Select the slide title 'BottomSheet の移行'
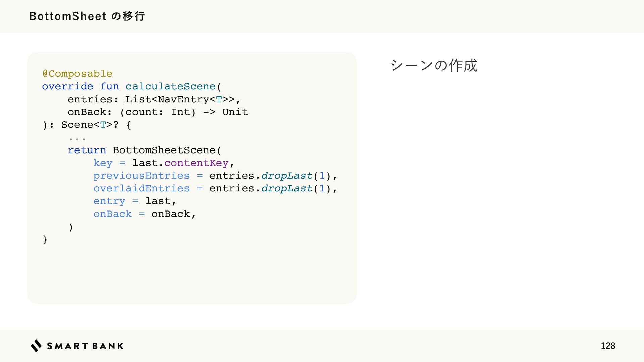Image resolution: width=644 pixels, height=362 pixels. click(x=87, y=16)
